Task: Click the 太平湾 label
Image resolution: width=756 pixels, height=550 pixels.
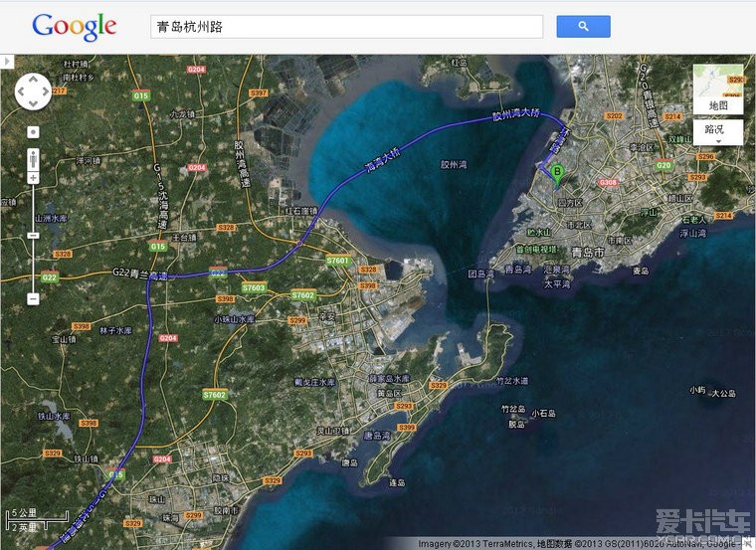Action: tap(557, 284)
